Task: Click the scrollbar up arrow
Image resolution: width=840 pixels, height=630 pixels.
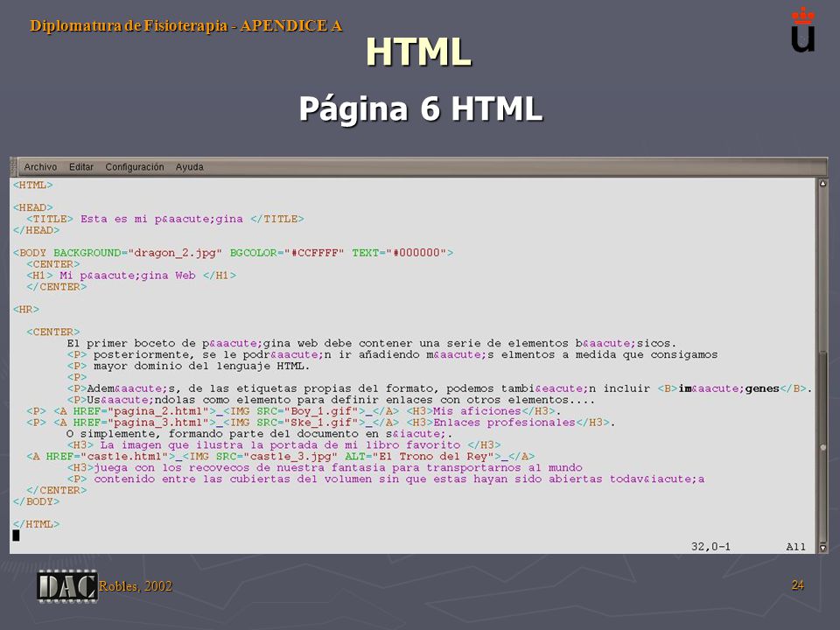Action: [822, 183]
